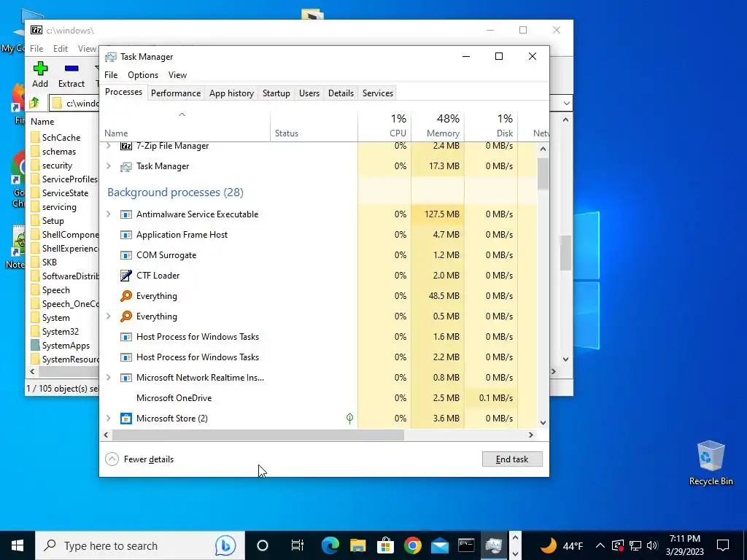Sort processes by CPU column
This screenshot has width=747, height=560.
384,126
